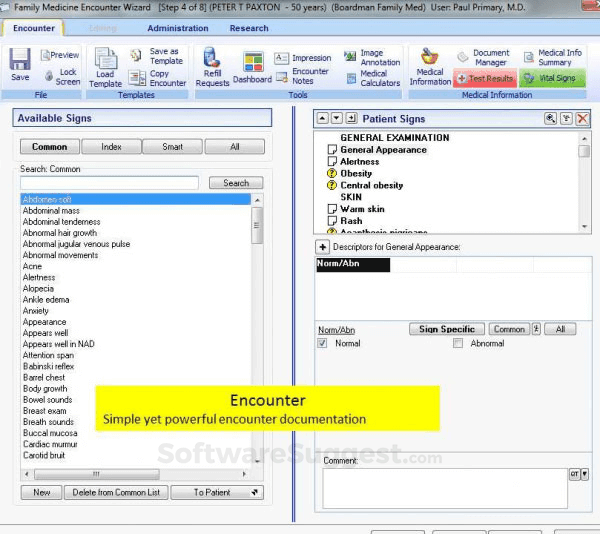Delete sign with the red X icon
The image size is (600, 534).
pyautogui.click(x=583, y=119)
